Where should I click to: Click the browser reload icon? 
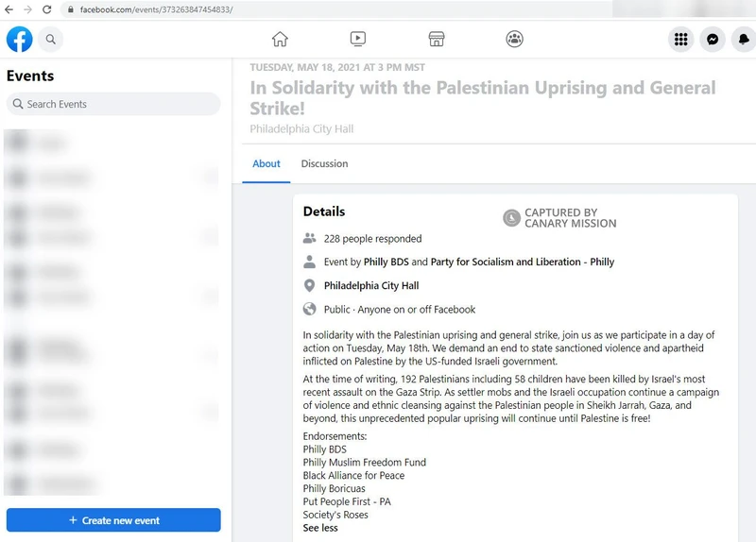click(x=46, y=9)
